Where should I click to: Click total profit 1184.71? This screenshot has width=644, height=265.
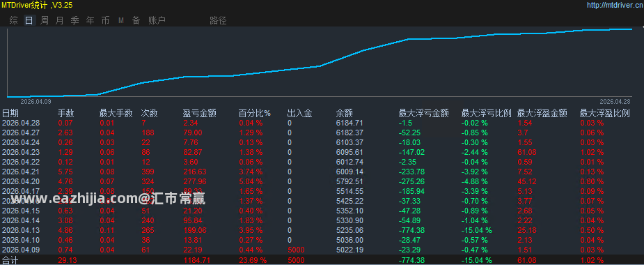(x=197, y=260)
